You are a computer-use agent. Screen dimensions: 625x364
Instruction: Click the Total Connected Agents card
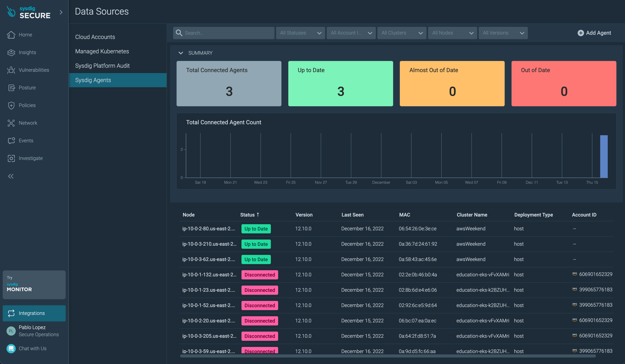pos(229,83)
